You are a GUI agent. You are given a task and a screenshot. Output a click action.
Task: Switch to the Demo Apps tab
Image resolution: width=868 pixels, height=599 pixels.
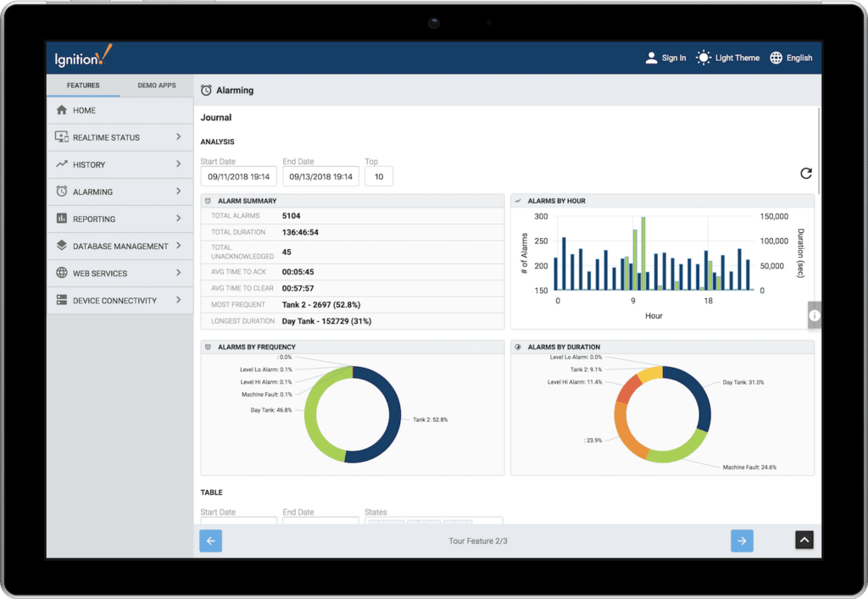155,85
